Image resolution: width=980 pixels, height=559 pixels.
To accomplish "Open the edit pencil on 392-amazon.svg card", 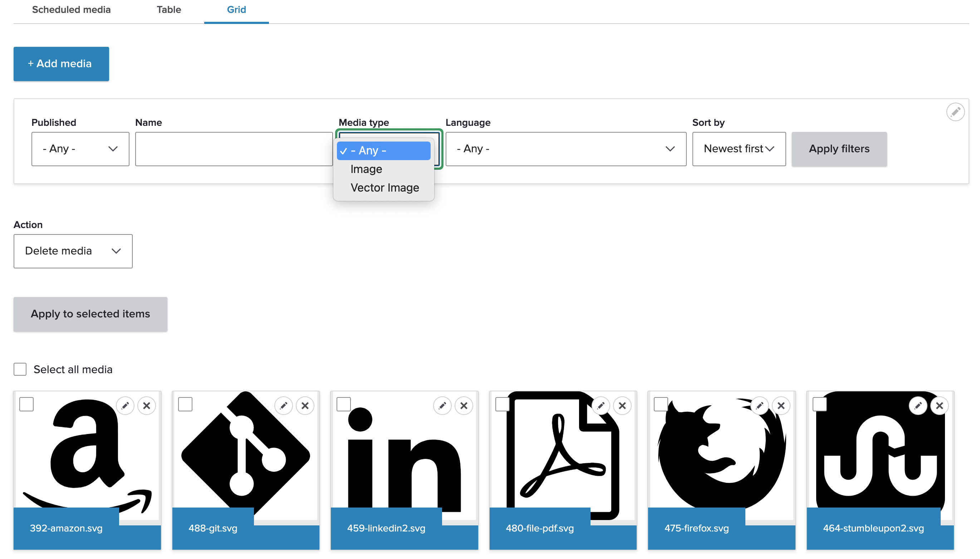I will 125,405.
